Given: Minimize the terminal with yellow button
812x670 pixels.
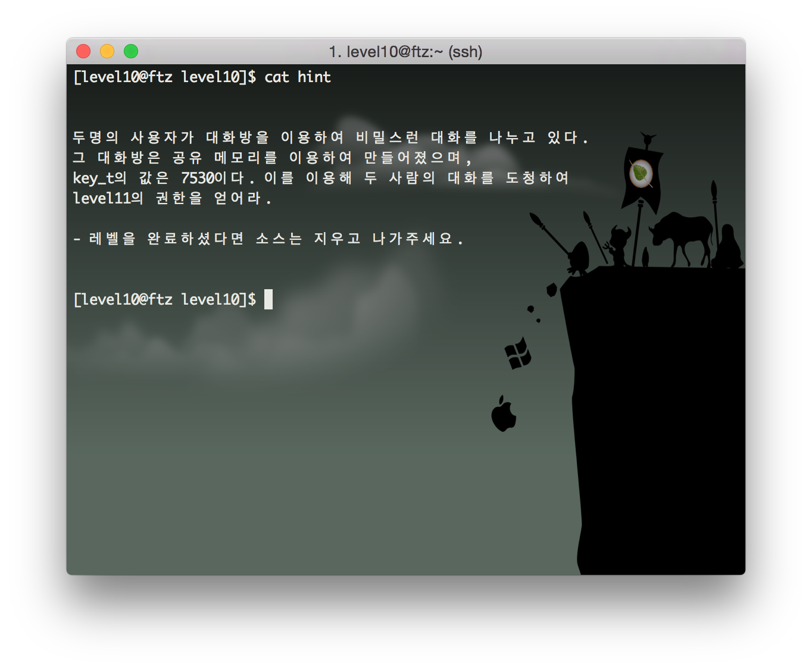Looking at the screenshot, I should [x=107, y=51].
